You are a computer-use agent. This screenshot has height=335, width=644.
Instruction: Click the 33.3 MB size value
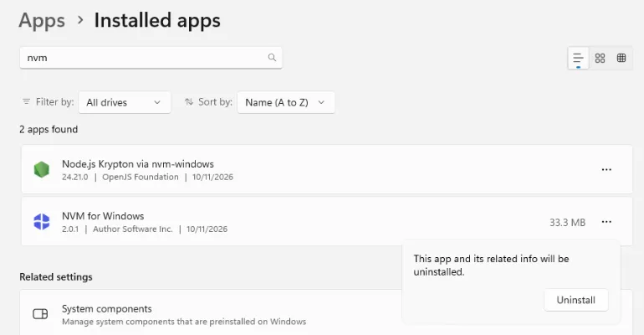(568, 223)
